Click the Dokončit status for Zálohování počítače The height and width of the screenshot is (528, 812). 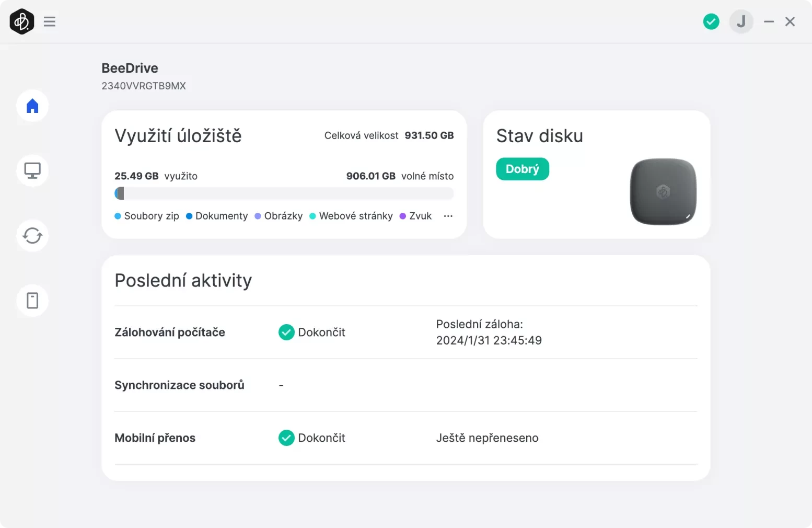click(x=321, y=332)
